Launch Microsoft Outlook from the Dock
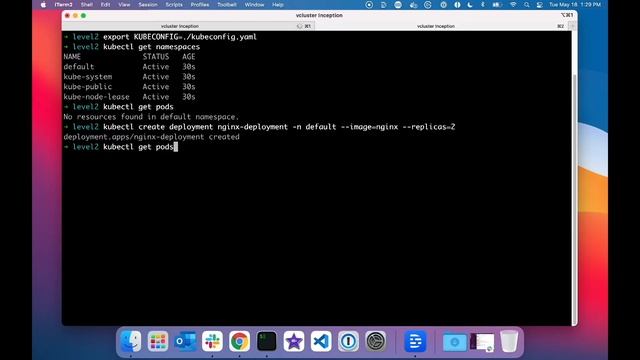Viewport: 640px width, 360px height. tap(185, 341)
